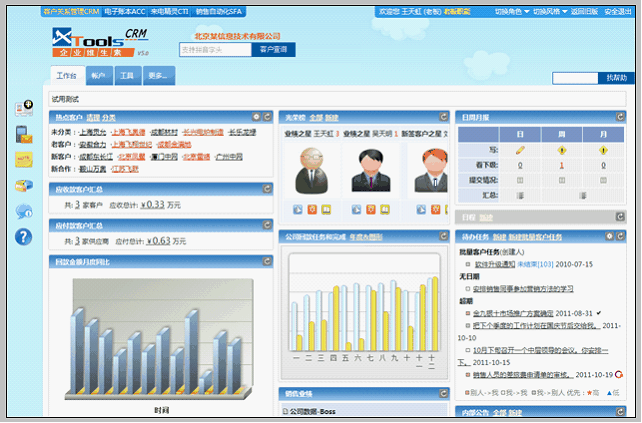Image resolution: width=642 pixels, height=423 pixels.
Task: Open the 上海宽允 customer link
Action: 92,131
